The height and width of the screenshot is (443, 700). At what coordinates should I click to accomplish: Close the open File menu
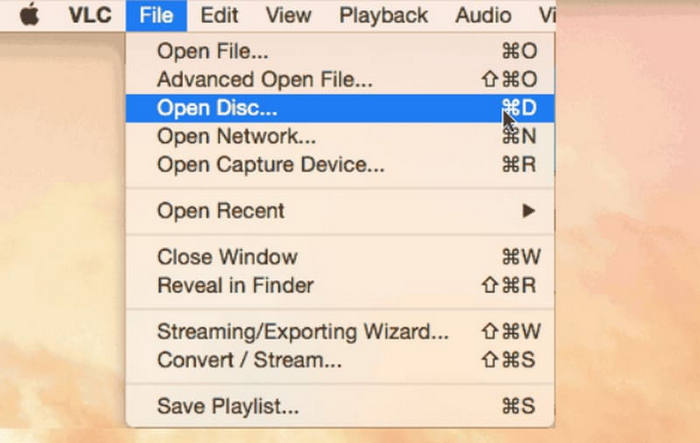click(x=156, y=15)
